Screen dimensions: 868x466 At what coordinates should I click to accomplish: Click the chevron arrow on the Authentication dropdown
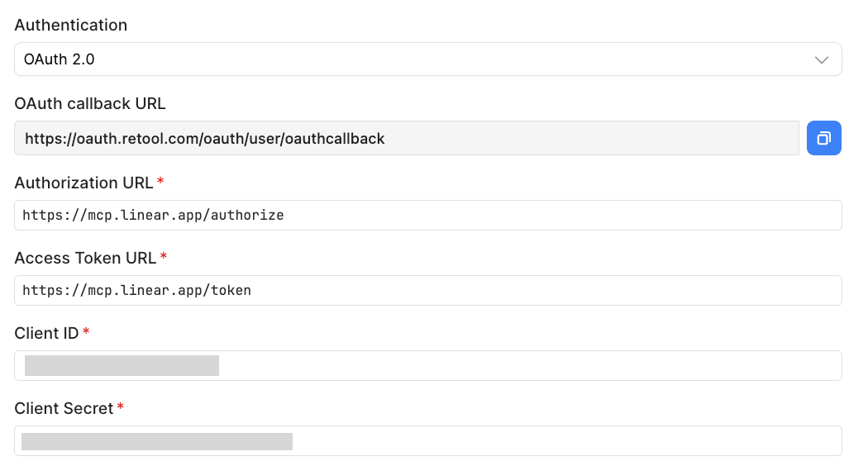[x=822, y=59]
